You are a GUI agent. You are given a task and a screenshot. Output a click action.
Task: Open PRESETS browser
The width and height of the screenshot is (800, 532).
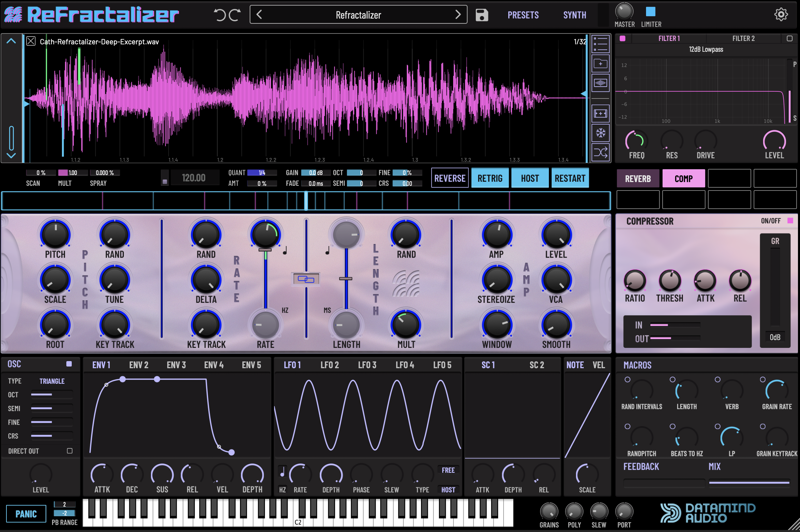click(523, 15)
